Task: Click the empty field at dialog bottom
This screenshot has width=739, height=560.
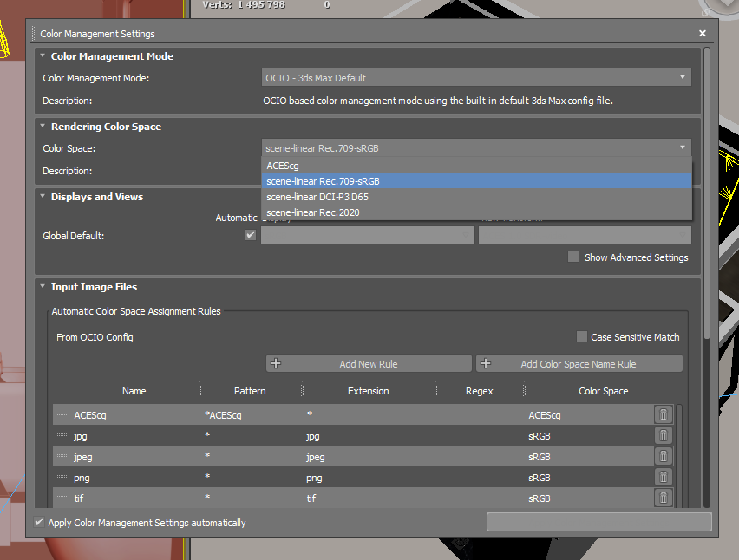Action: pyautogui.click(x=599, y=522)
